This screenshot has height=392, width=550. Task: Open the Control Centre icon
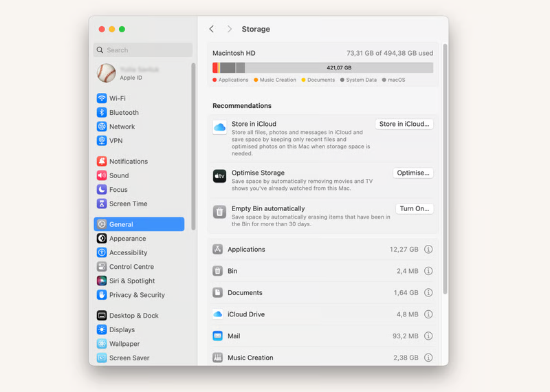coord(102,266)
